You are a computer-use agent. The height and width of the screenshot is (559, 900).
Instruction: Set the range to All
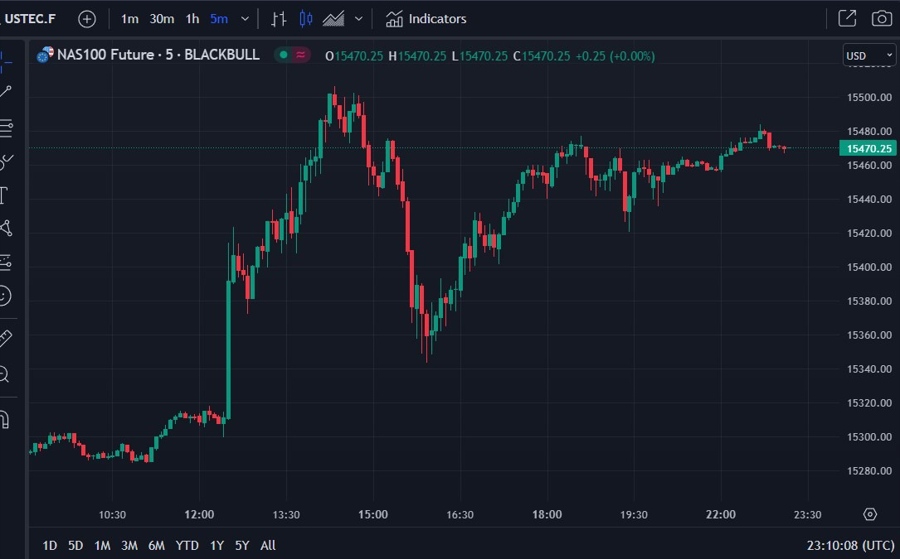click(x=268, y=545)
